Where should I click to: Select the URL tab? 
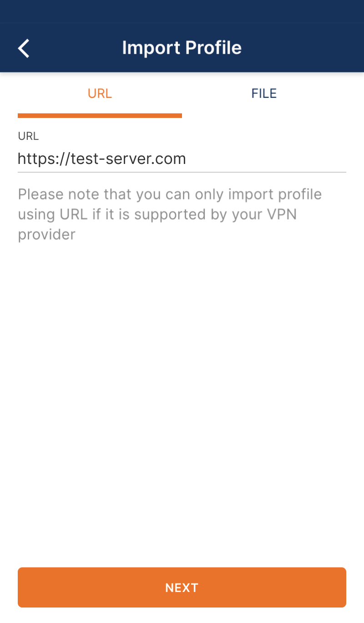tap(100, 93)
